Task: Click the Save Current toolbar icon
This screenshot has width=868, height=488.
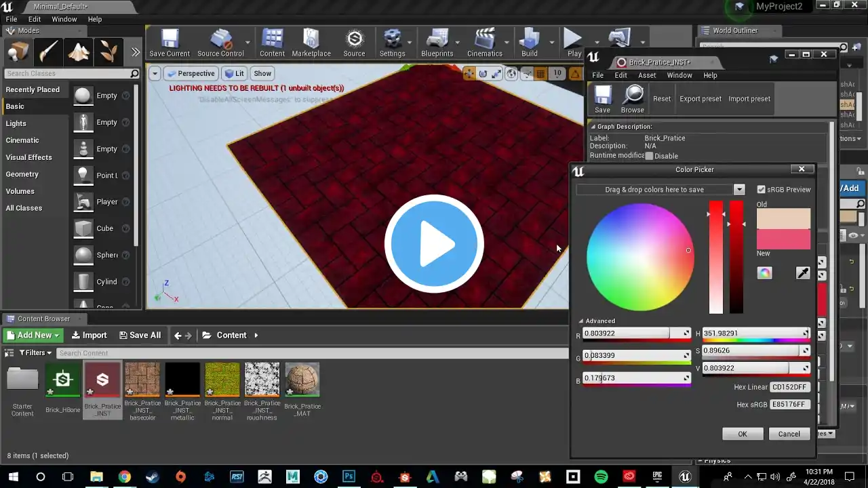Action: [x=170, y=42]
